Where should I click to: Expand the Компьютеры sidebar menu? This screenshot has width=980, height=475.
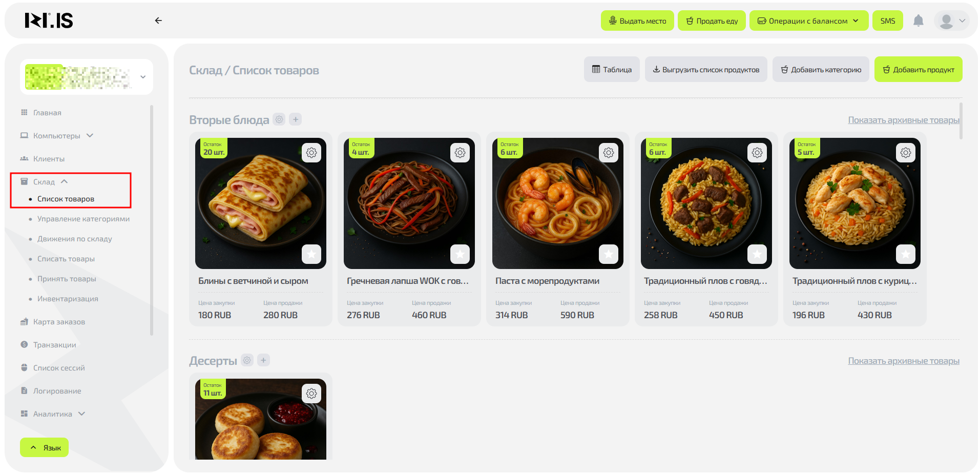(x=57, y=136)
